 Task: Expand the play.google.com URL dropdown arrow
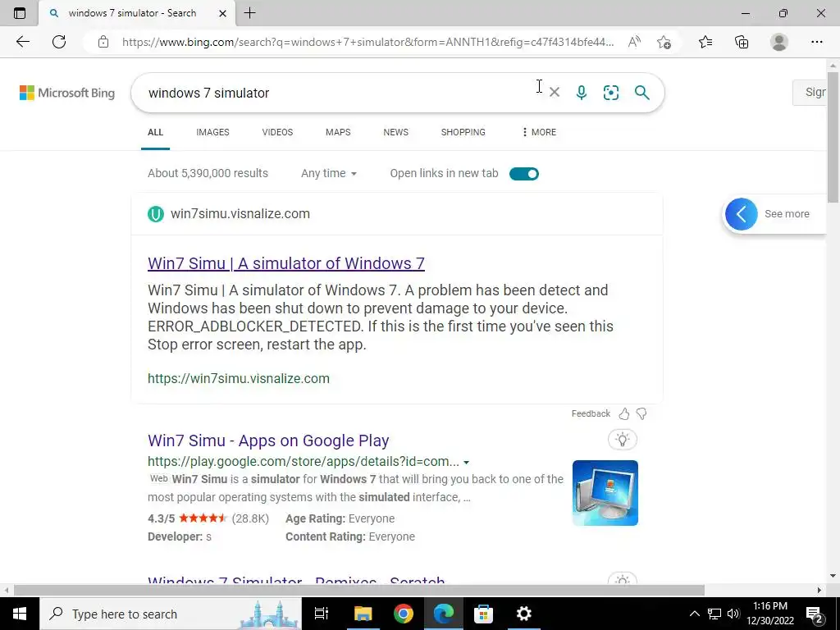tap(466, 463)
